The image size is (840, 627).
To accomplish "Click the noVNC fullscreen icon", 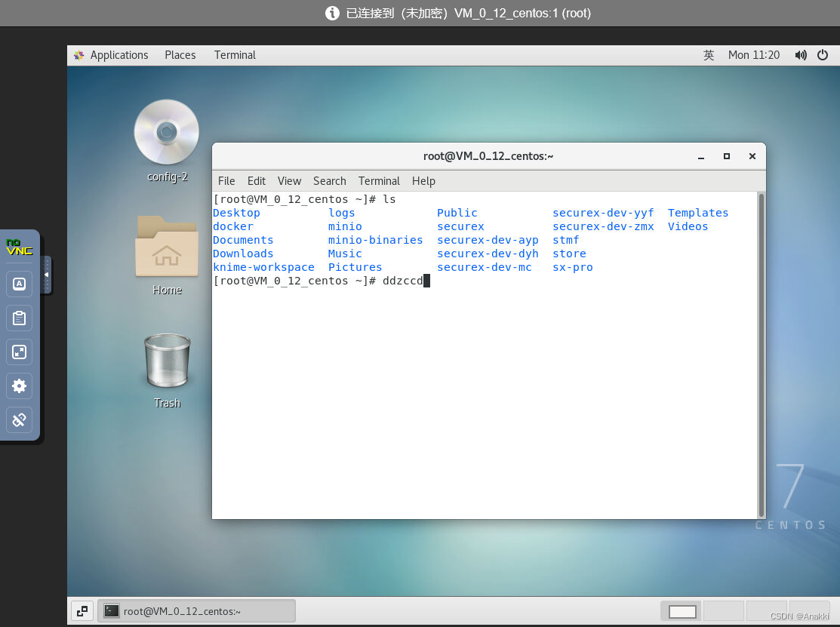I will [19, 352].
